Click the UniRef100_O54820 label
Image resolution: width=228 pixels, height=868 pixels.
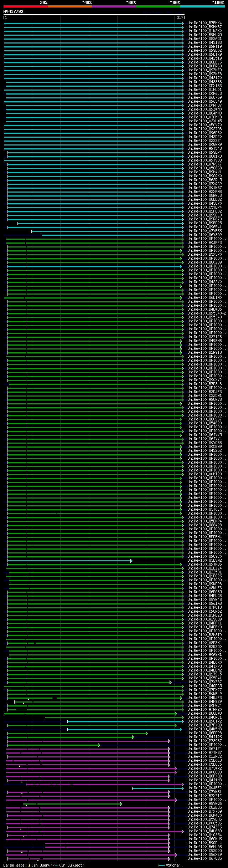204,423
